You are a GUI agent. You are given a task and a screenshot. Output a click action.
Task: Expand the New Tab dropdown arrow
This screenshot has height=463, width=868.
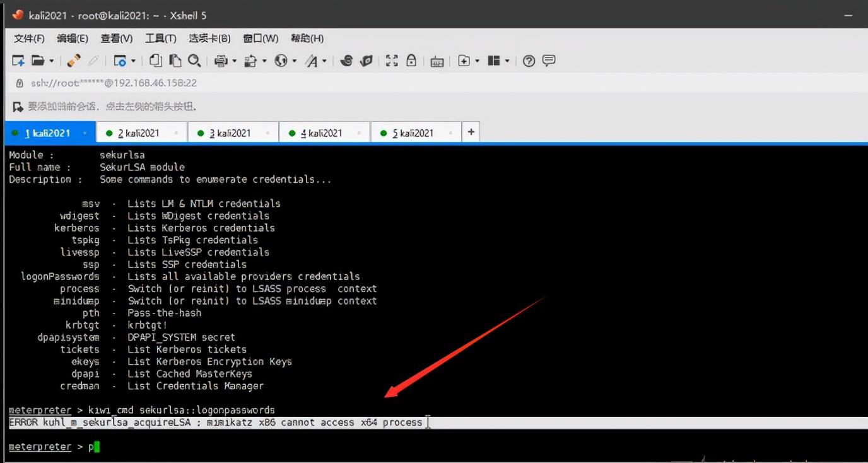[478, 61]
